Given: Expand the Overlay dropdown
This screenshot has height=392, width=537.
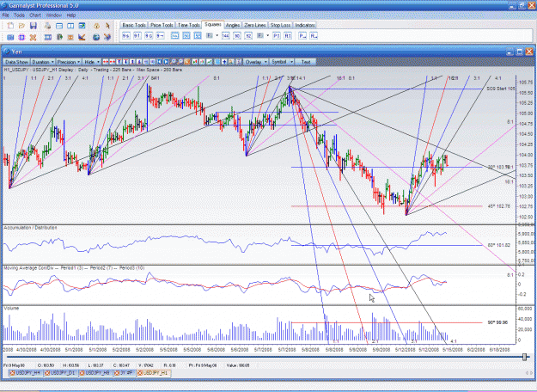Looking at the screenshot, I should [255, 62].
